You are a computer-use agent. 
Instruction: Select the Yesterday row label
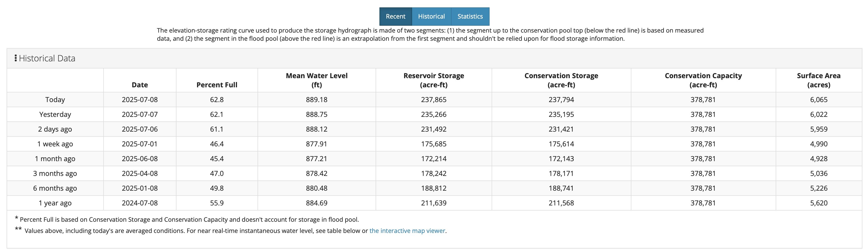(x=55, y=114)
